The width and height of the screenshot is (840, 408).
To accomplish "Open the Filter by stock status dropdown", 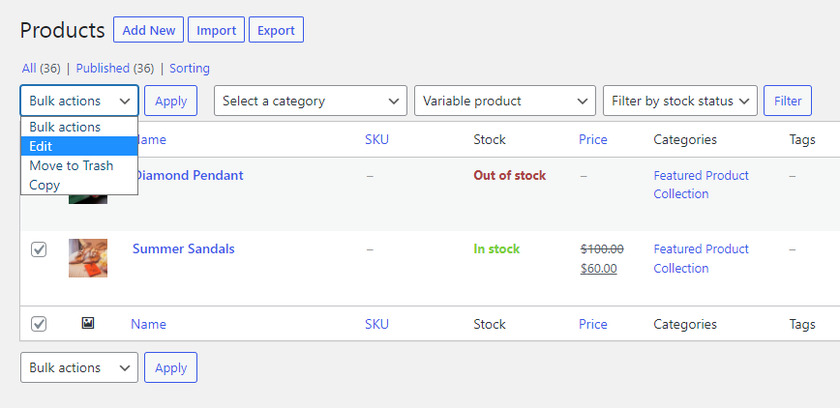I will (680, 101).
